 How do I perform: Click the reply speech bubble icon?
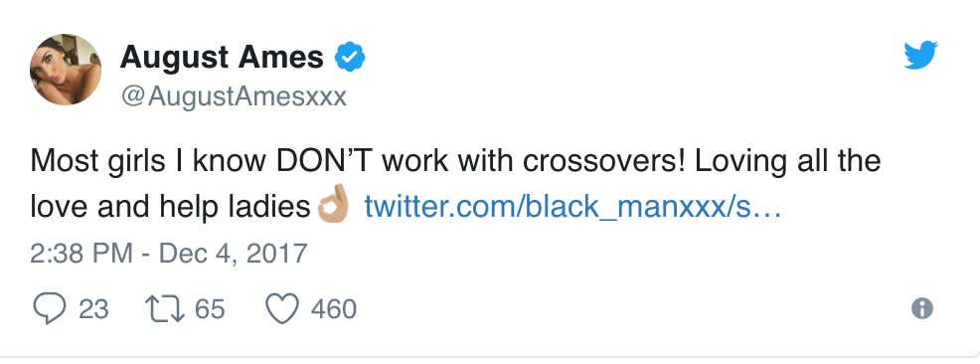[48, 309]
